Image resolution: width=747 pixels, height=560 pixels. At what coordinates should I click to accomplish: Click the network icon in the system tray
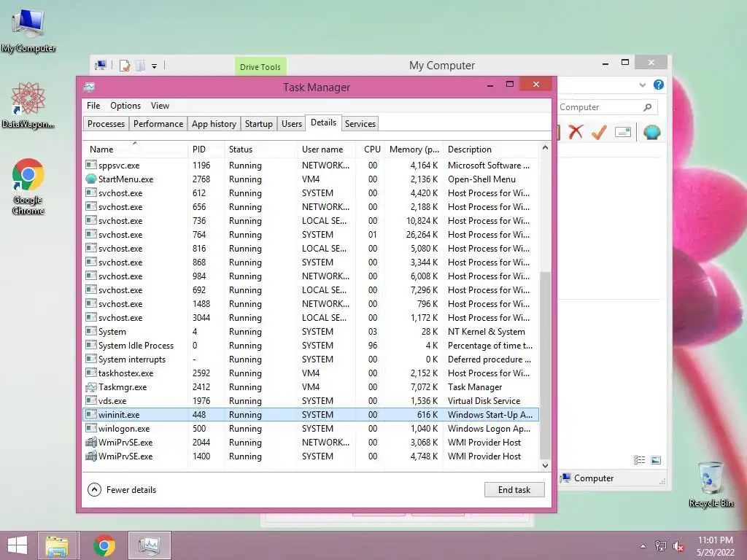(661, 546)
